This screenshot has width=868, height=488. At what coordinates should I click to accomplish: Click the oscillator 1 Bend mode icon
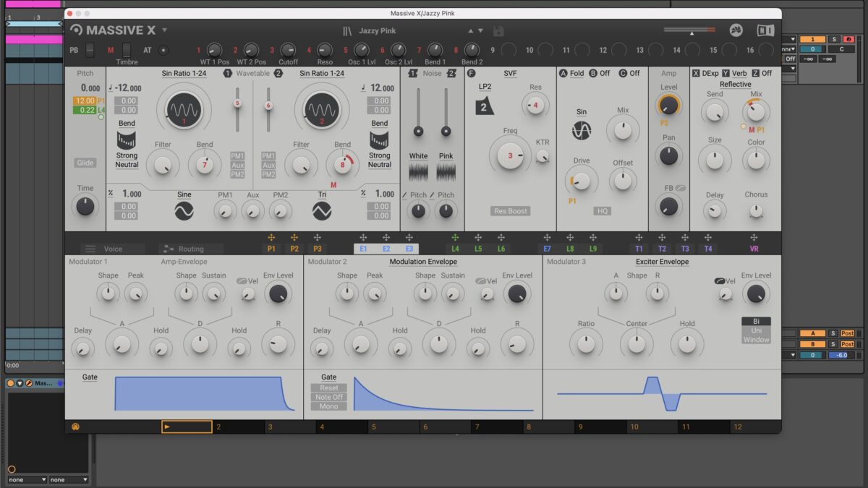[x=127, y=140]
